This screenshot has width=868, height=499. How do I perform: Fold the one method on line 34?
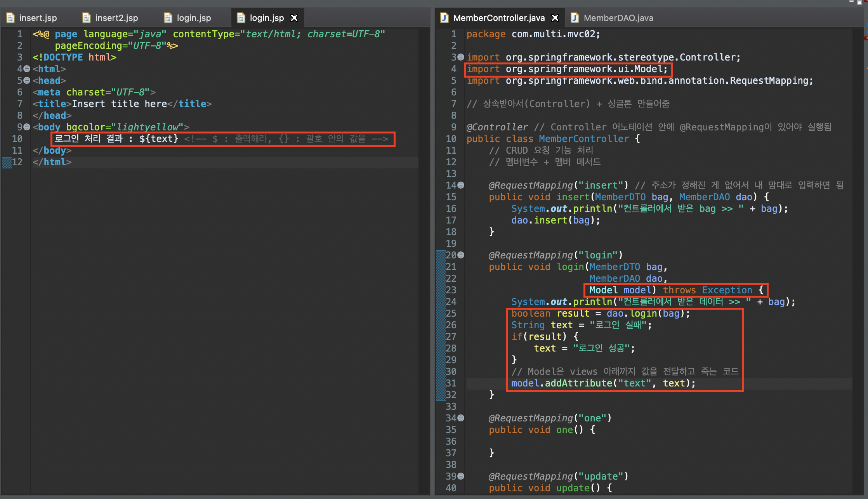click(x=461, y=418)
